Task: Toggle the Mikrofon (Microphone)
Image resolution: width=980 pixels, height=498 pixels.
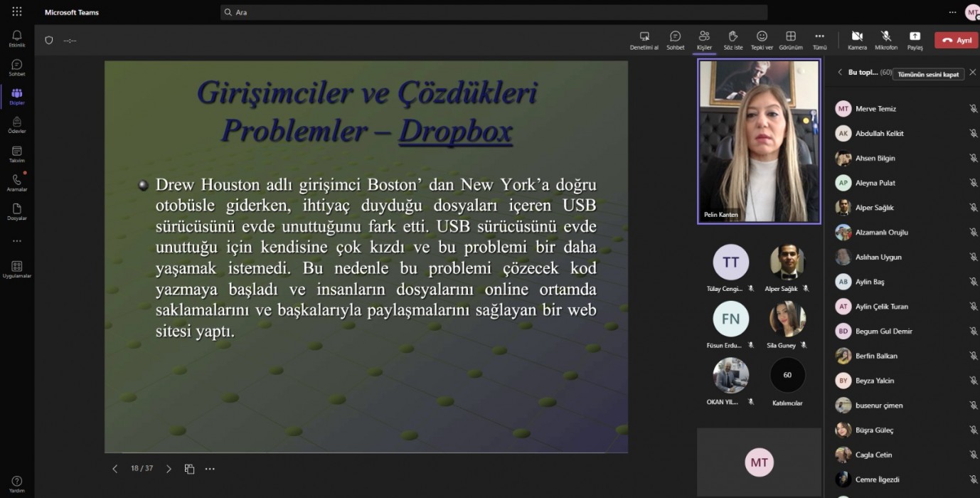Action: (x=886, y=41)
